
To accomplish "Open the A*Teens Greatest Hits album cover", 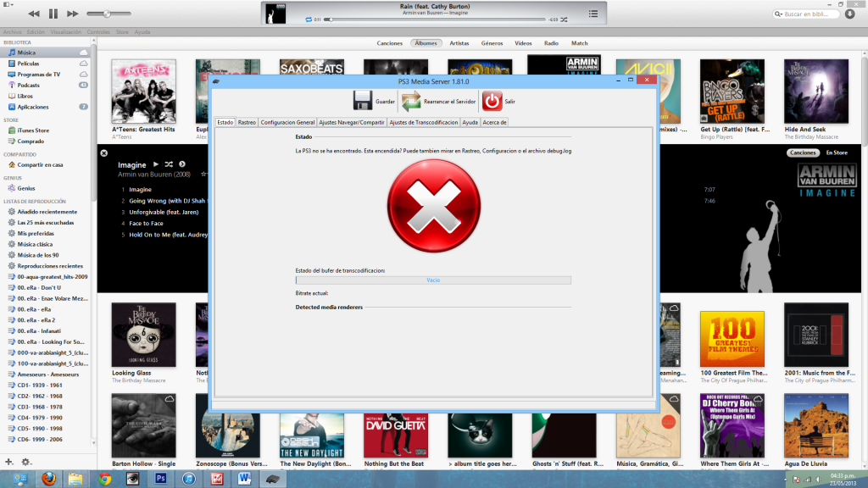I will coord(143,91).
